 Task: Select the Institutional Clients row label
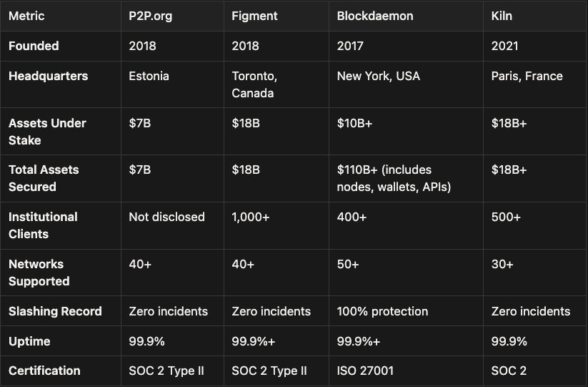44,225
